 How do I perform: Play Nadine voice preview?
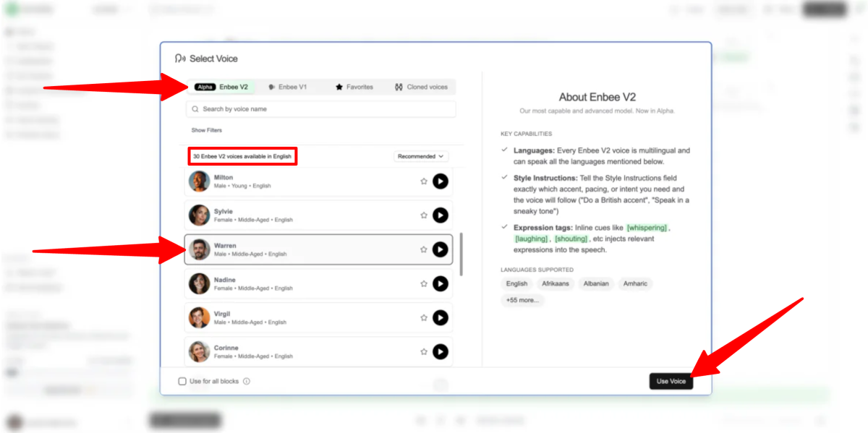[x=441, y=283]
